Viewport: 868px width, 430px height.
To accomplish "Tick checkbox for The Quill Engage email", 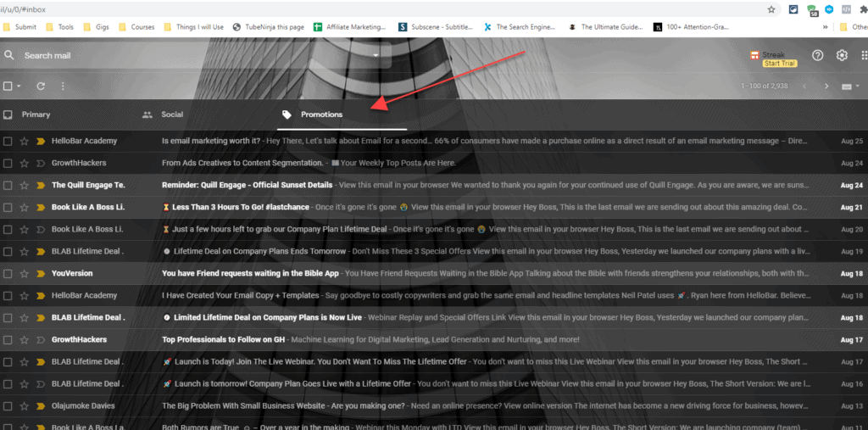I will pos(8,185).
